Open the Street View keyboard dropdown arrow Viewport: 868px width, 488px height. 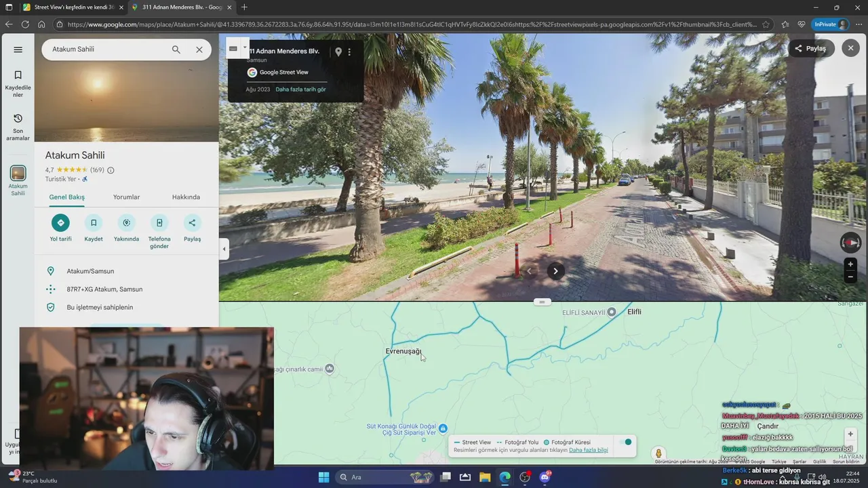click(245, 47)
